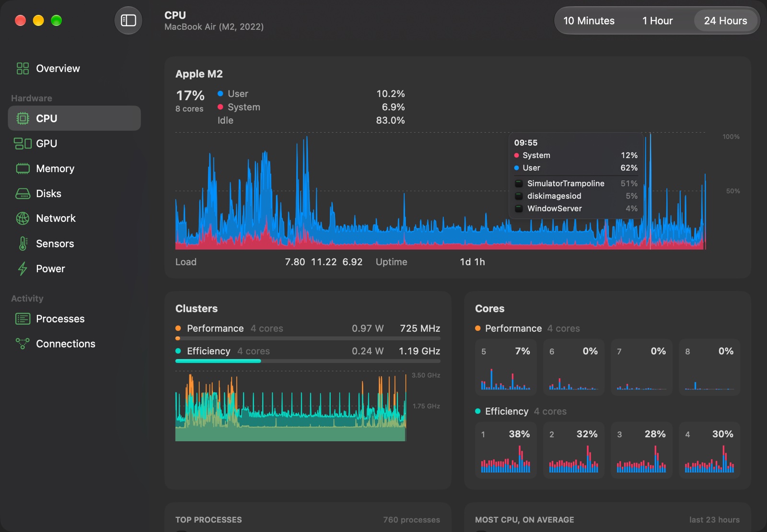This screenshot has height=532, width=767.
Task: Click the Network globe icon
Action: click(x=23, y=219)
